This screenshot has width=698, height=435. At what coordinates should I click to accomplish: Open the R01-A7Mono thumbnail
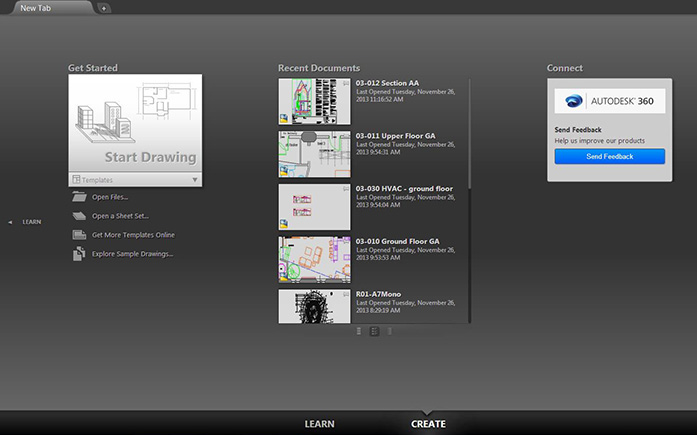click(x=314, y=306)
